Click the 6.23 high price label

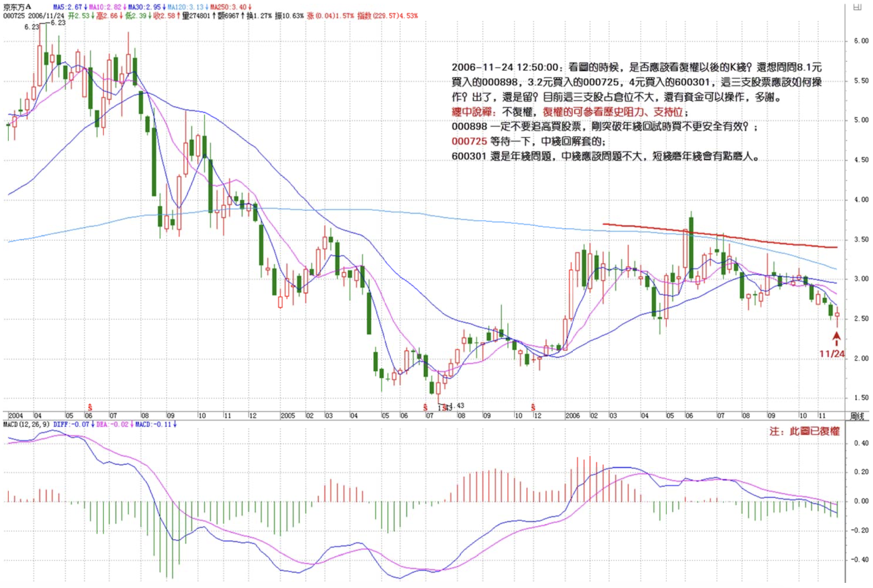click(58, 22)
